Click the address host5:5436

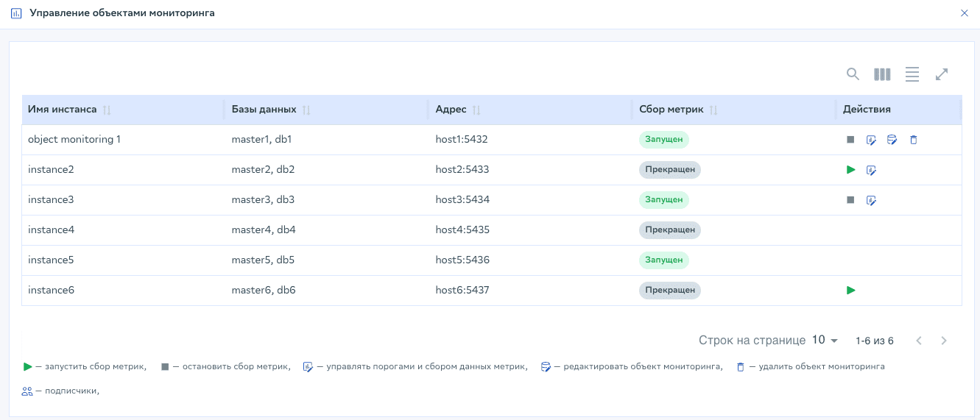[x=462, y=260]
